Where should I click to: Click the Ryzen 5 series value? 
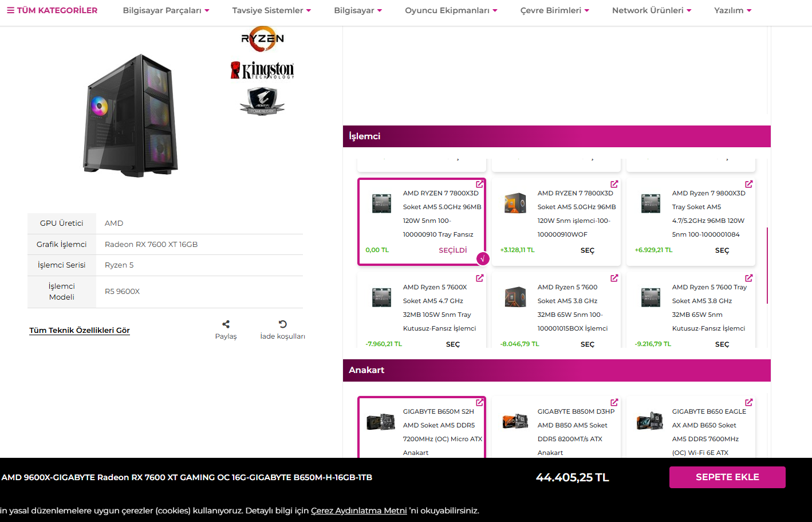119,265
